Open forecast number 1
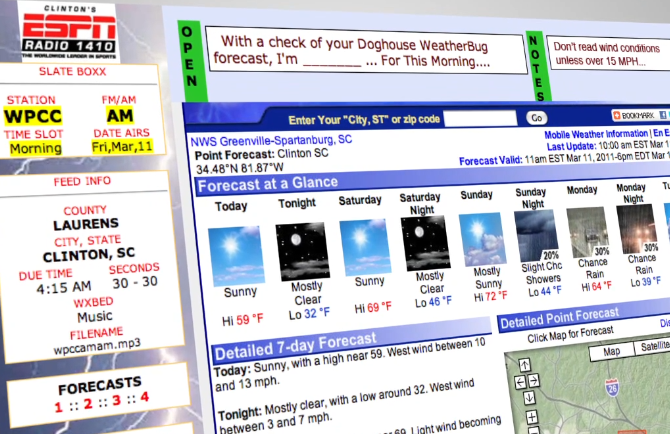 (x=59, y=407)
